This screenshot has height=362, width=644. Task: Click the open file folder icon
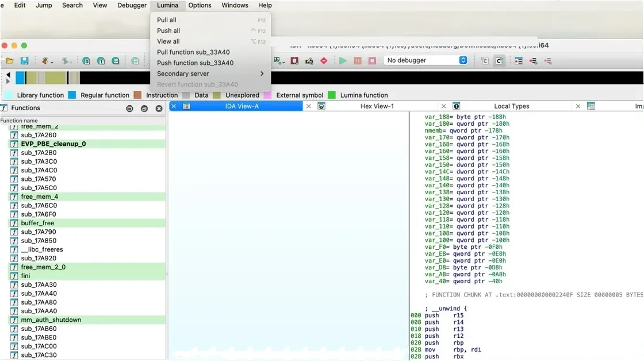[x=9, y=61]
